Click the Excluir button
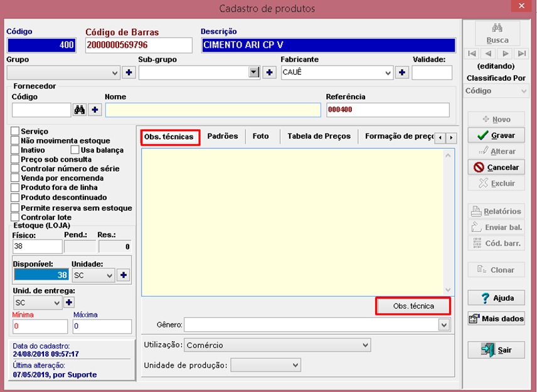 coord(496,184)
